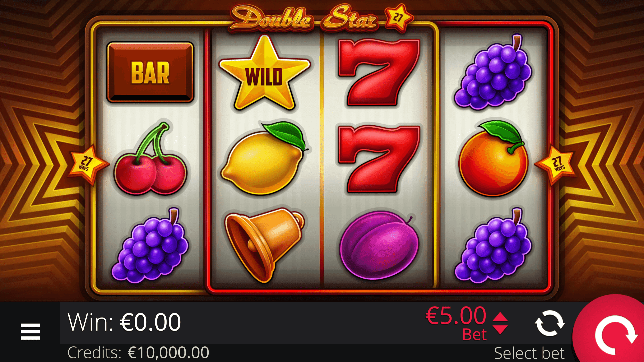Screen dimensions: 644x362
Task: Click the golden bell symbol
Action: [265, 244]
